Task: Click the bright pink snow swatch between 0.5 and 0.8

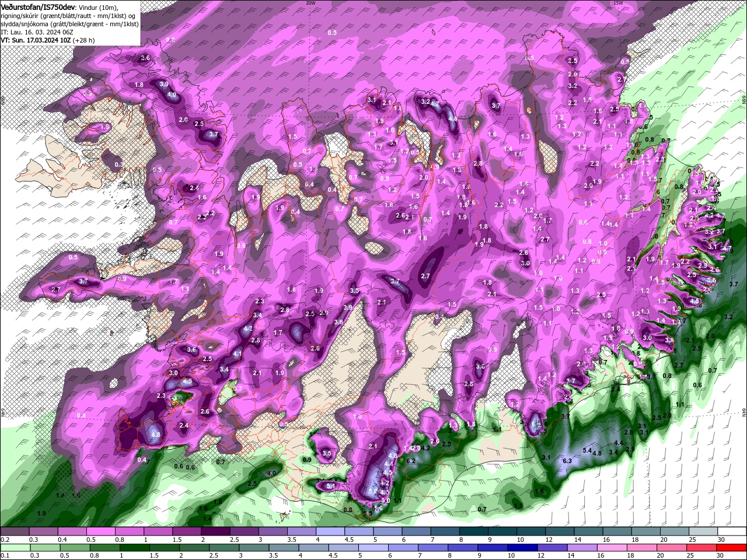Action: click(x=100, y=531)
